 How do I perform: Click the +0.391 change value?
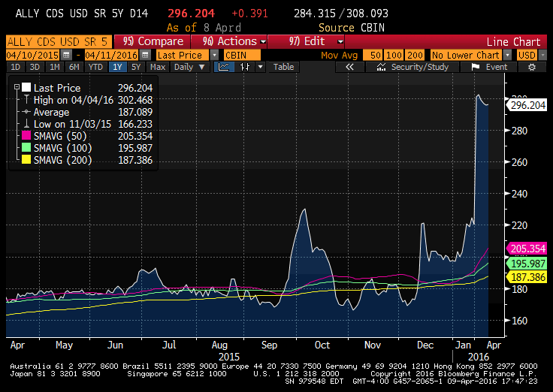point(249,14)
